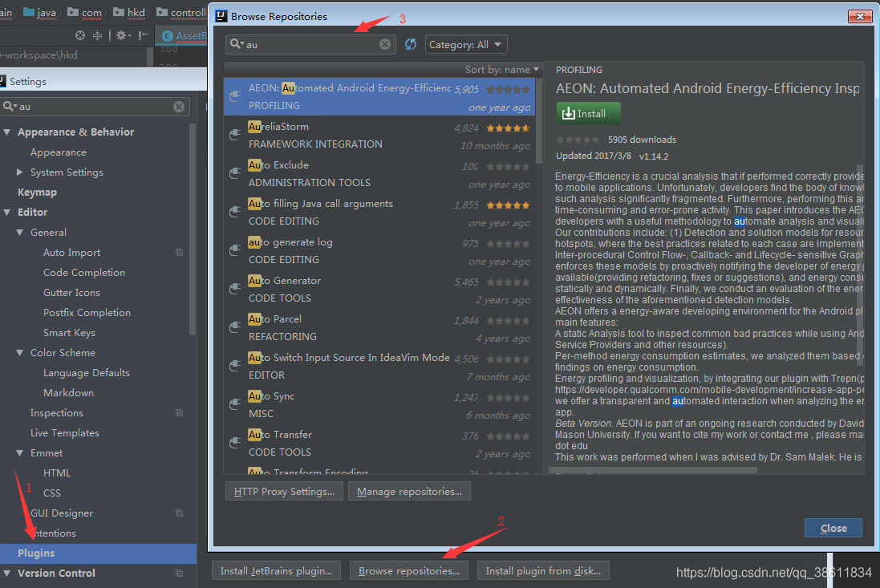The image size is (880, 588).
Task: Open Live Templates settings
Action: 64,433
